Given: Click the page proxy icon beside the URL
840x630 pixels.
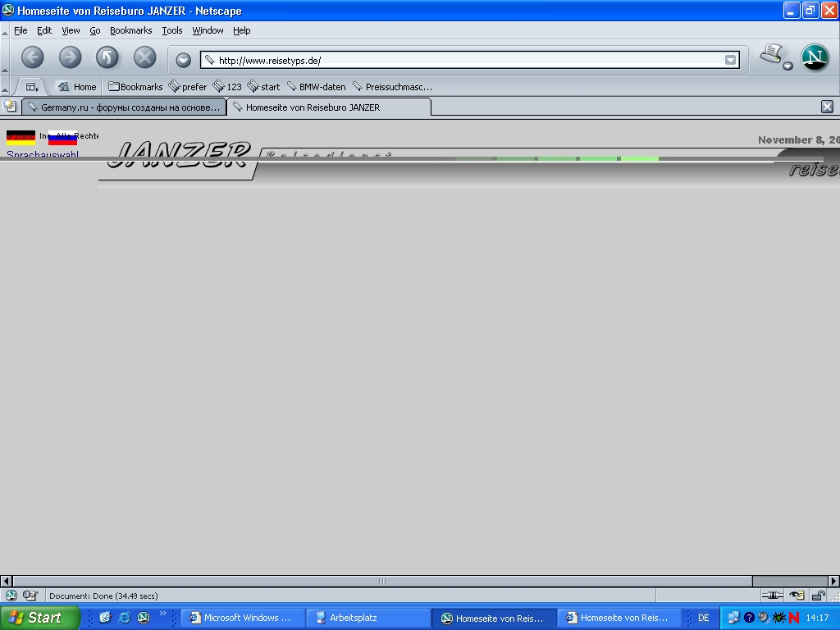Looking at the screenshot, I should coord(210,60).
